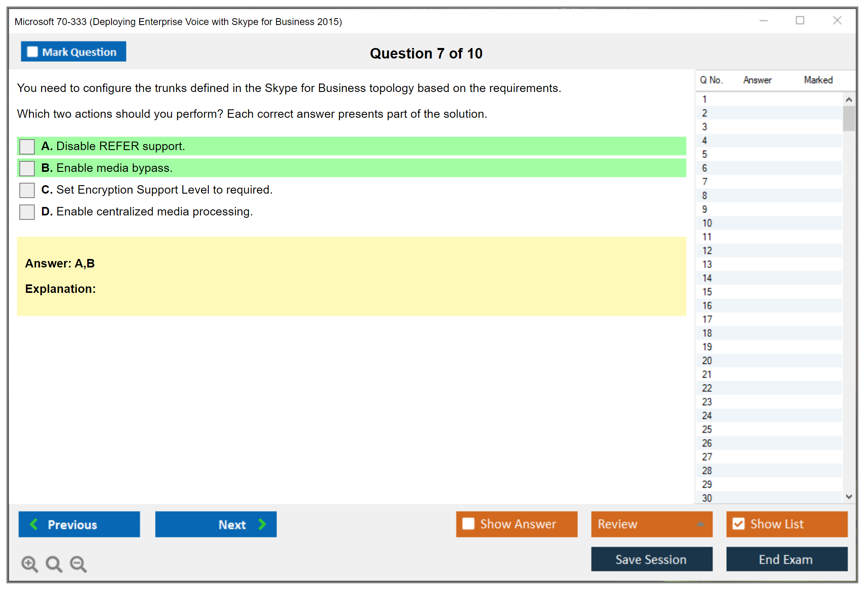The image size is (868, 593).
Task: Minimize the exam window
Action: click(x=763, y=21)
